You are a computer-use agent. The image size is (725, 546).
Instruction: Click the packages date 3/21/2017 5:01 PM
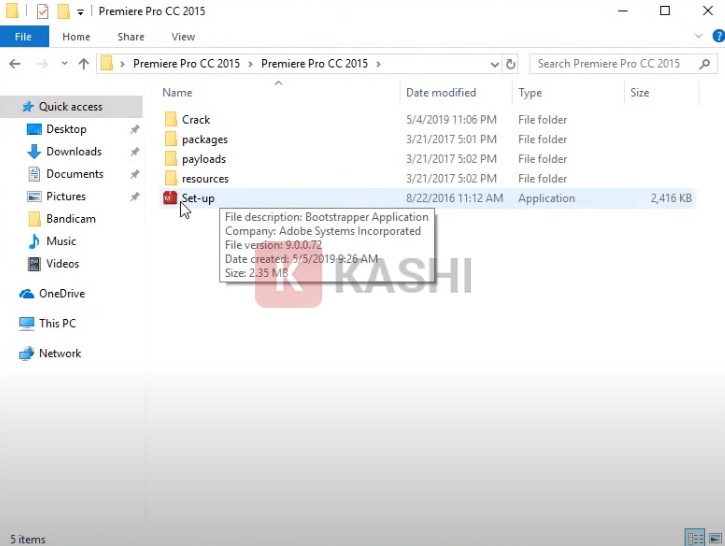451,139
